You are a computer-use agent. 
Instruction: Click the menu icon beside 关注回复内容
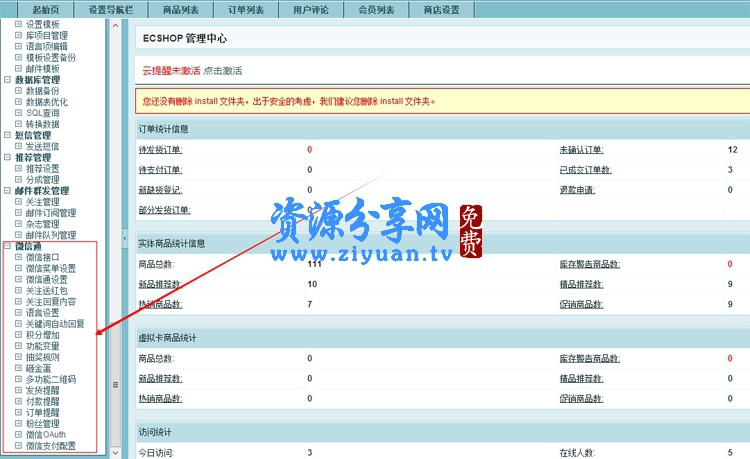coord(18,301)
